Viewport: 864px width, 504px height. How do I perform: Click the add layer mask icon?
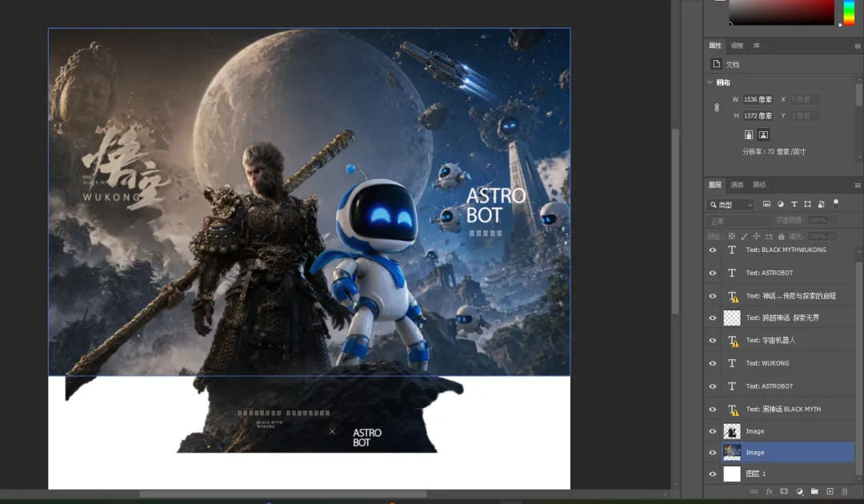tap(784, 491)
